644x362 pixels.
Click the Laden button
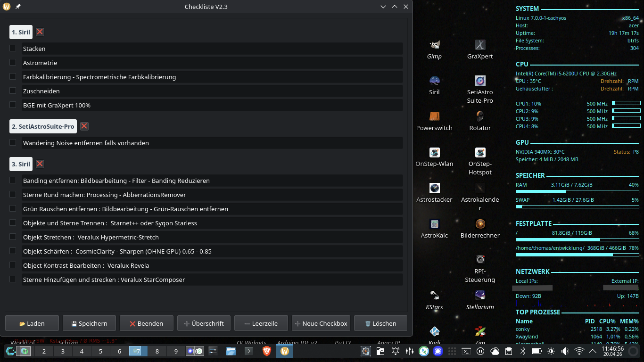point(32,323)
